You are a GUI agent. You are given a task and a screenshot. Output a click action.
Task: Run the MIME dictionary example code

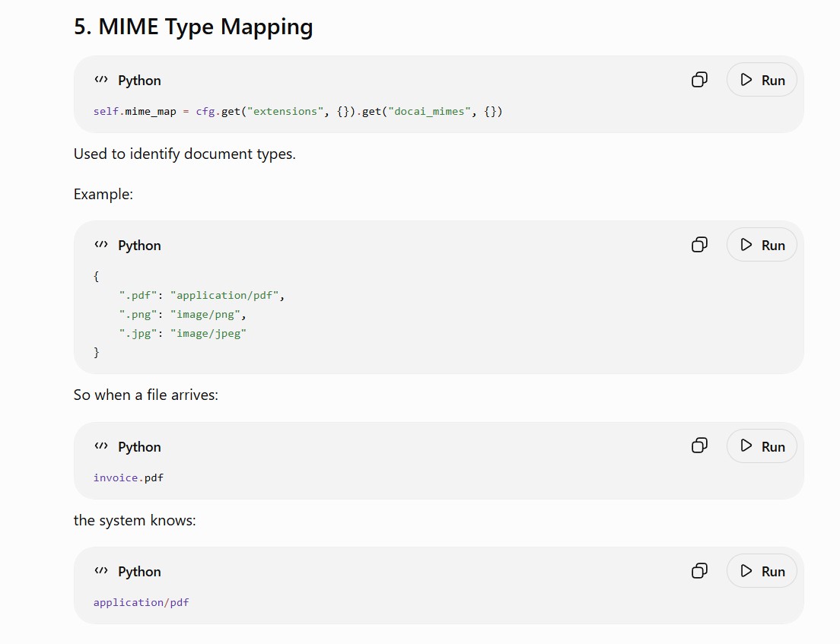coord(762,245)
